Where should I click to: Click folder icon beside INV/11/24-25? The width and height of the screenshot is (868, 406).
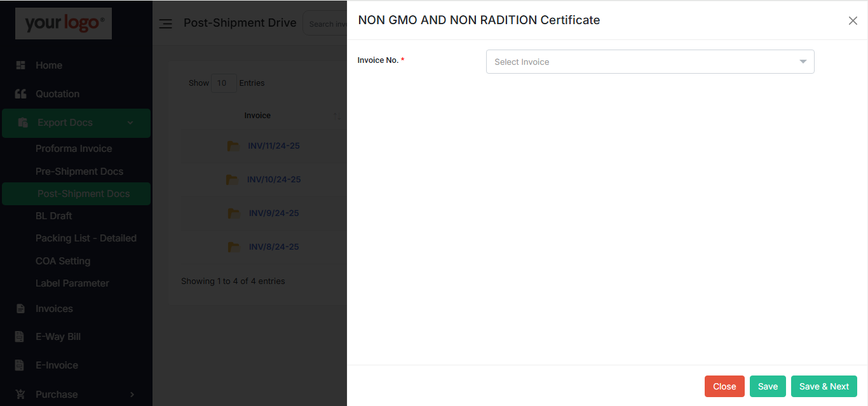tap(233, 146)
